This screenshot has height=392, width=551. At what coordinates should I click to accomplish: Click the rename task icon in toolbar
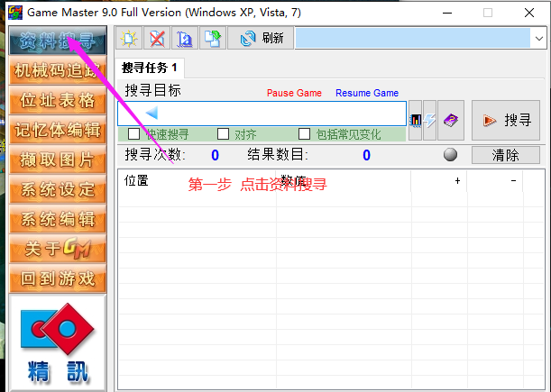point(185,38)
